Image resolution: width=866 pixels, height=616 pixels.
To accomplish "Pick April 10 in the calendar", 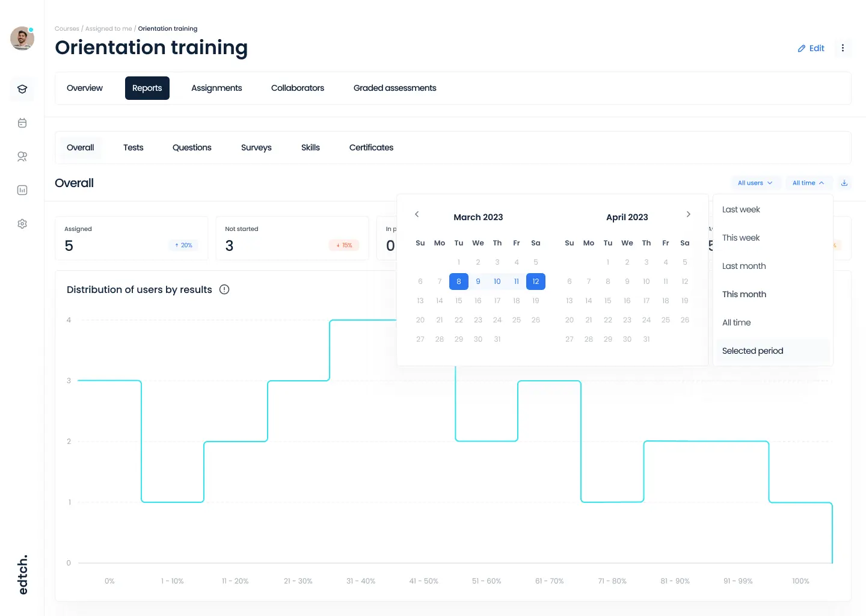I will click(646, 282).
